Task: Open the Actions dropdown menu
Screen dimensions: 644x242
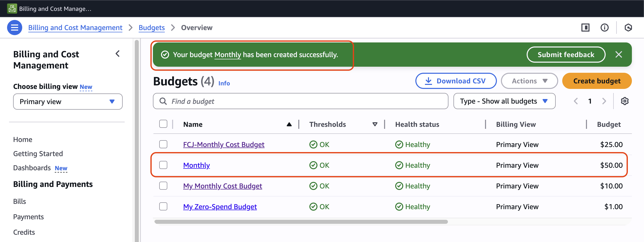Action: click(x=529, y=81)
